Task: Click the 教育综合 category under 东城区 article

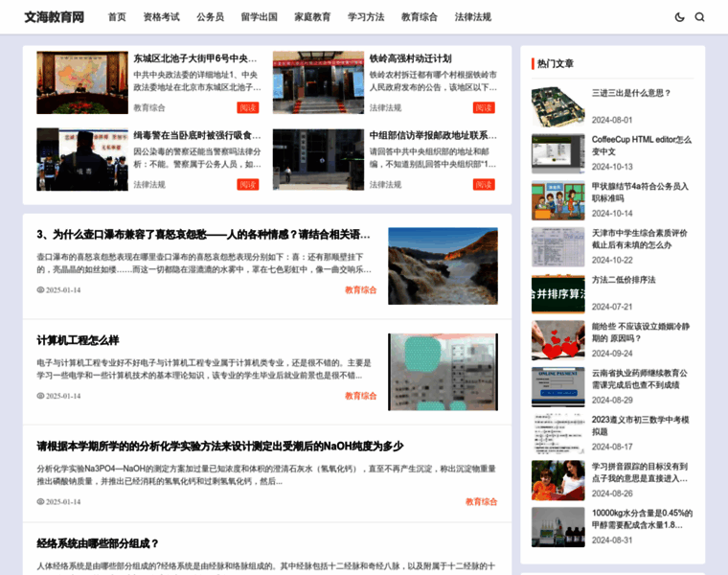Action: point(149,107)
